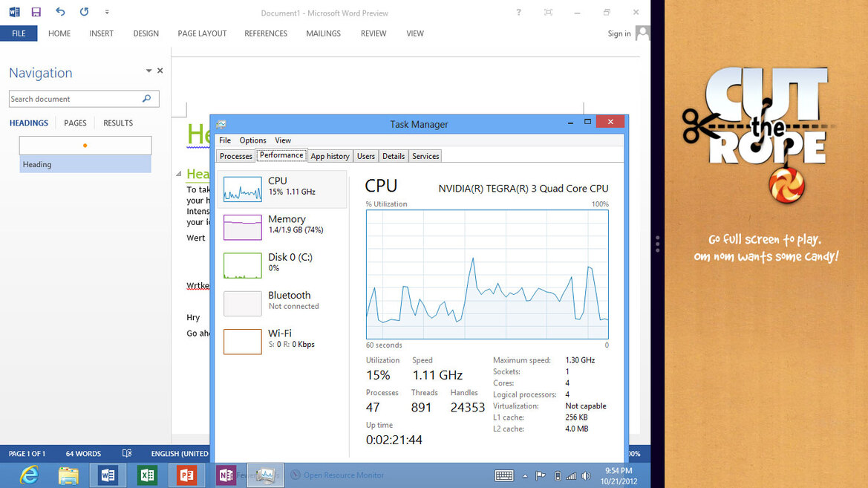Click the proofing book icon in status bar
The width and height of the screenshot is (868, 488).
pyautogui.click(x=127, y=453)
